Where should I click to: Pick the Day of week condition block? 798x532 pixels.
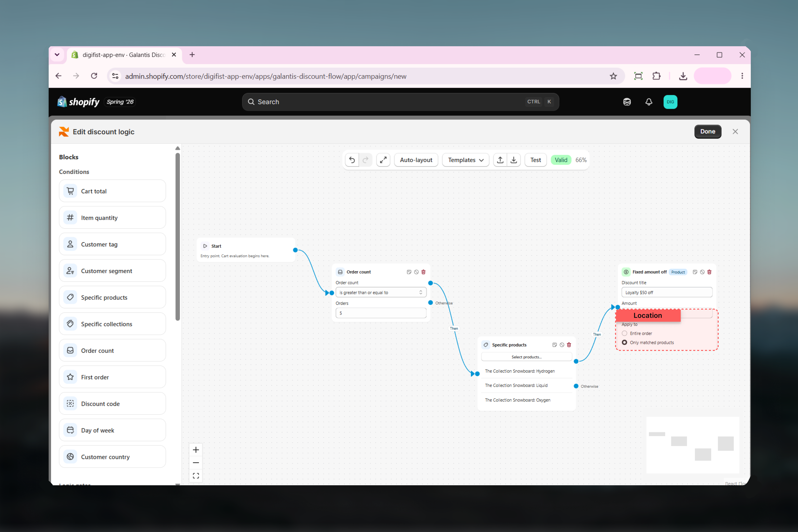[x=112, y=430]
